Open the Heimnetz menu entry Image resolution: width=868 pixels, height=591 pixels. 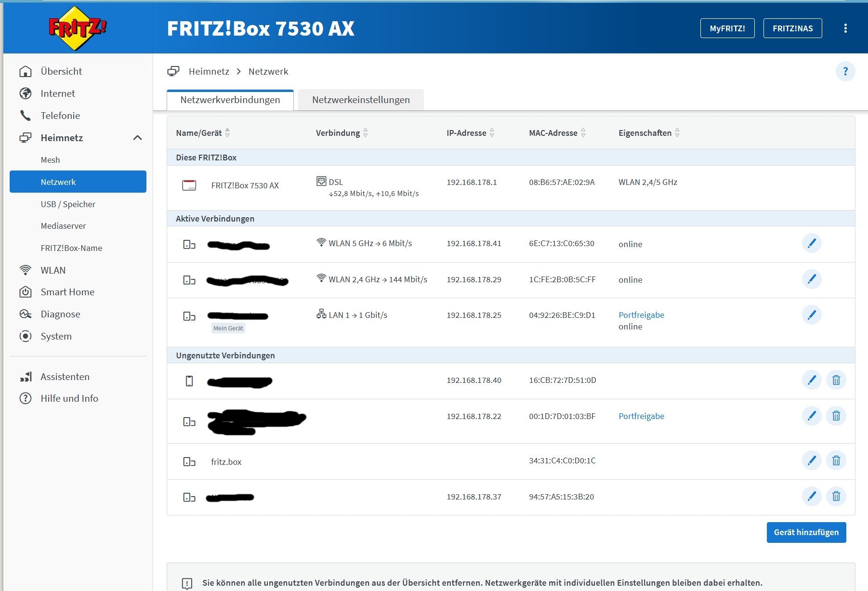point(62,138)
